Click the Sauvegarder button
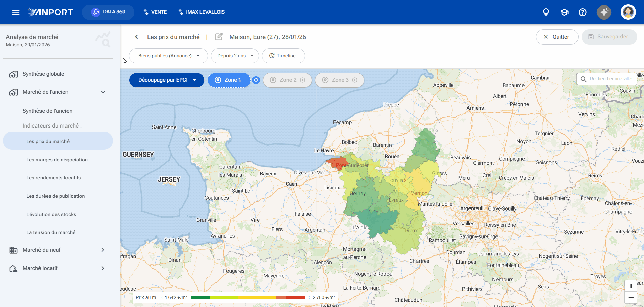The width and height of the screenshot is (644, 307). click(609, 37)
